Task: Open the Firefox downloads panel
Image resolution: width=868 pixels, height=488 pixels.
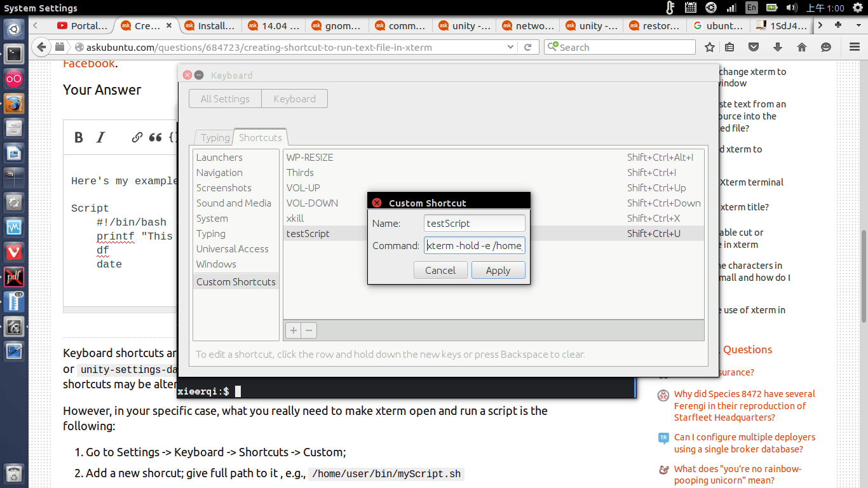Action: 777,47
